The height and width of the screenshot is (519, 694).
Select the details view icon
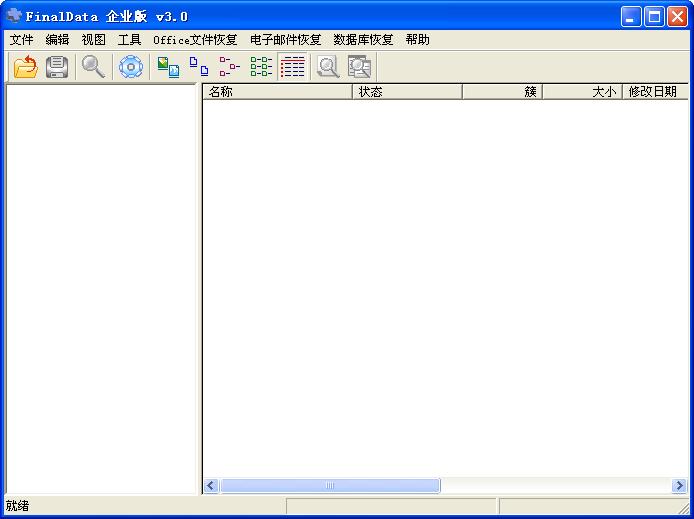tap(293, 67)
